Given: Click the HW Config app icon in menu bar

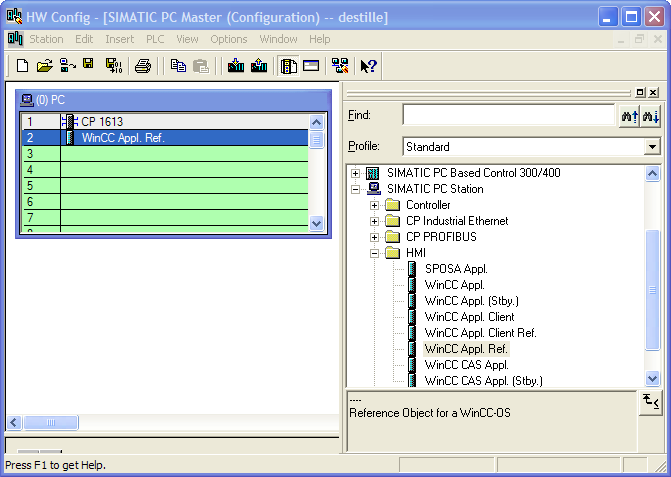Looking at the screenshot, I should point(15,39).
